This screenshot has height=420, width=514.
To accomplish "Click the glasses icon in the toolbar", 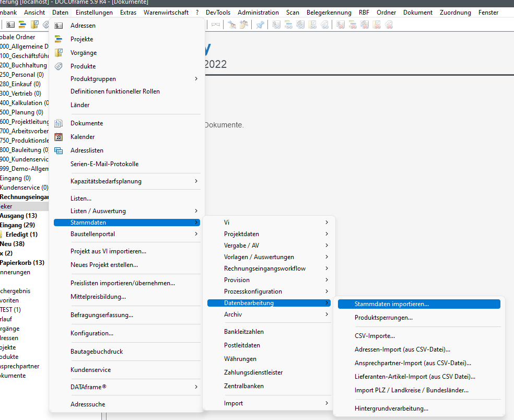I will pyautogui.click(x=216, y=25).
